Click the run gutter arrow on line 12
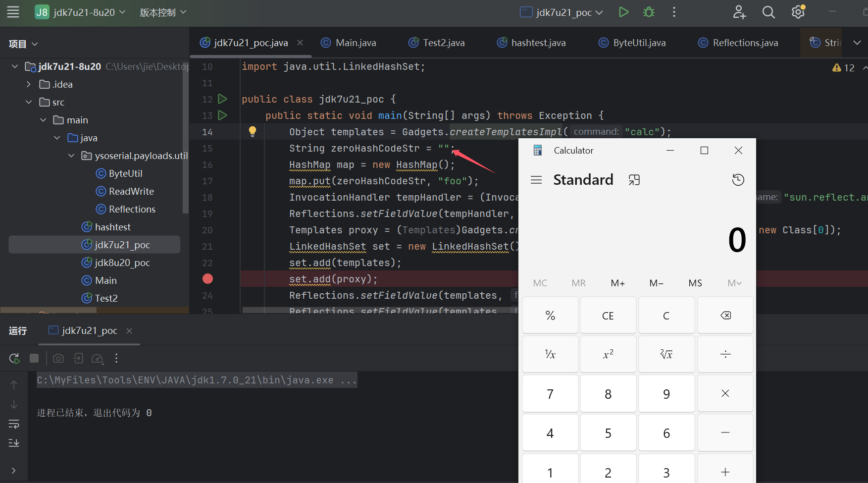Image resolution: width=868 pixels, height=483 pixels. point(223,99)
